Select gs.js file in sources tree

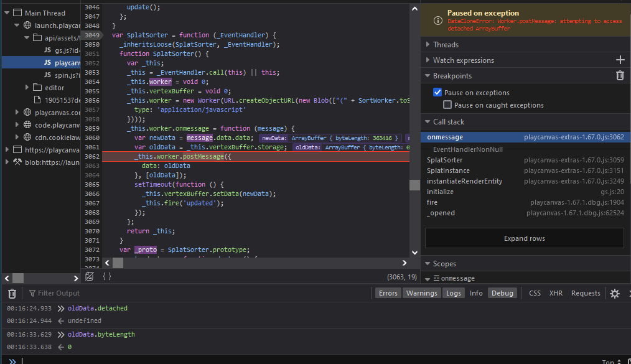click(x=62, y=50)
